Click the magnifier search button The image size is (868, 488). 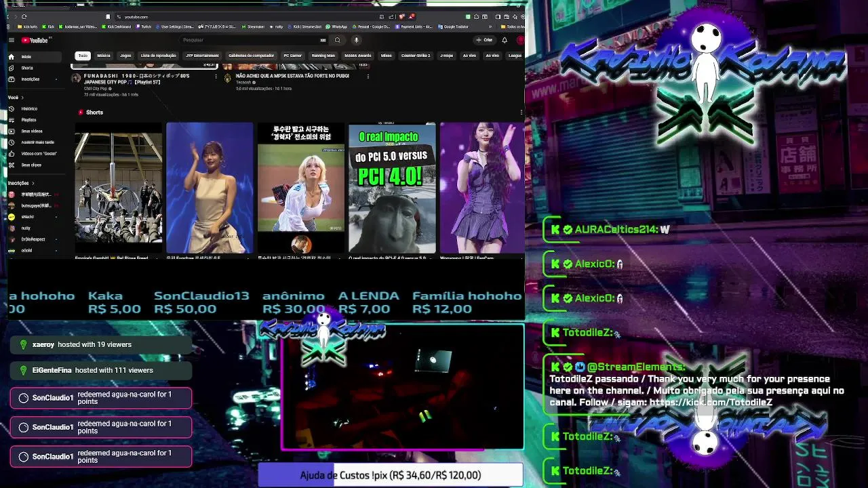pos(337,40)
